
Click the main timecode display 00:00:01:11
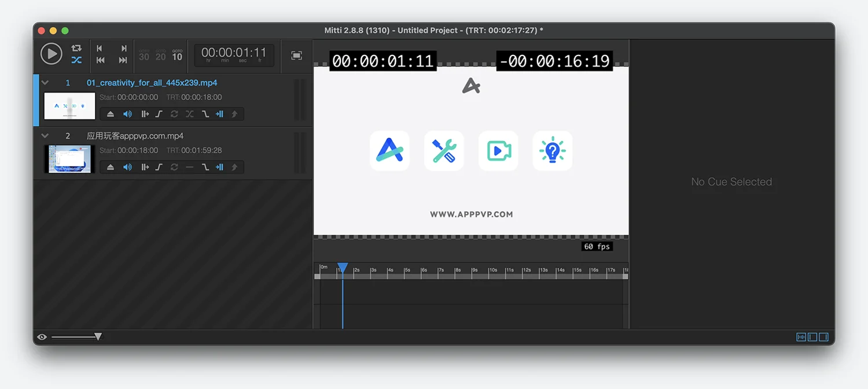click(x=234, y=54)
